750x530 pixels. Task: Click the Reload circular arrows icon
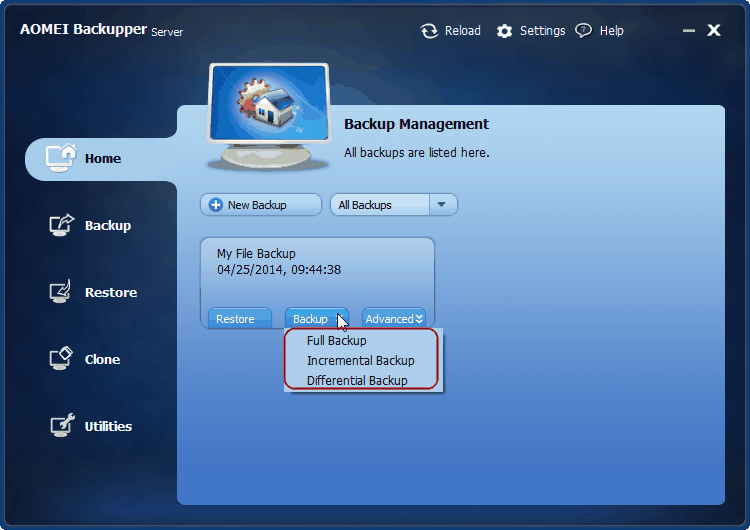pyautogui.click(x=429, y=31)
